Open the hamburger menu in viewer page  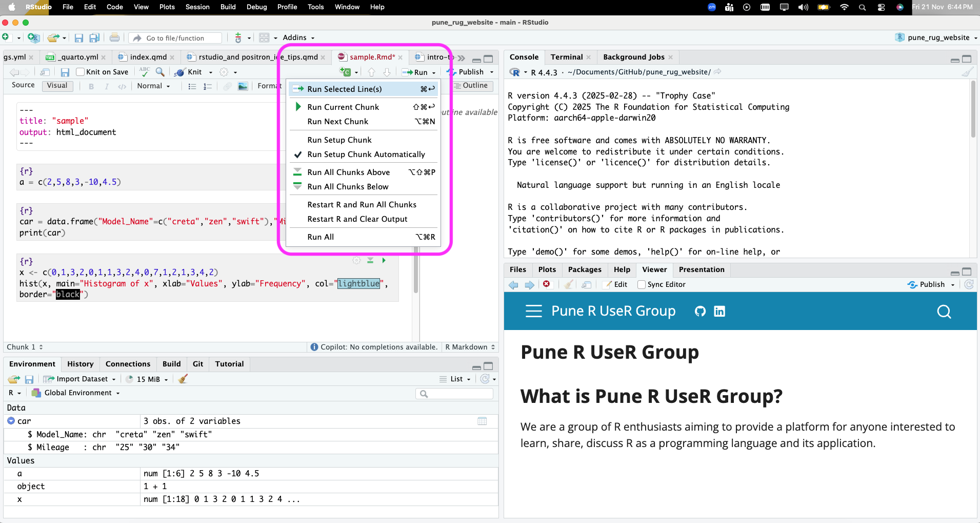[533, 312]
